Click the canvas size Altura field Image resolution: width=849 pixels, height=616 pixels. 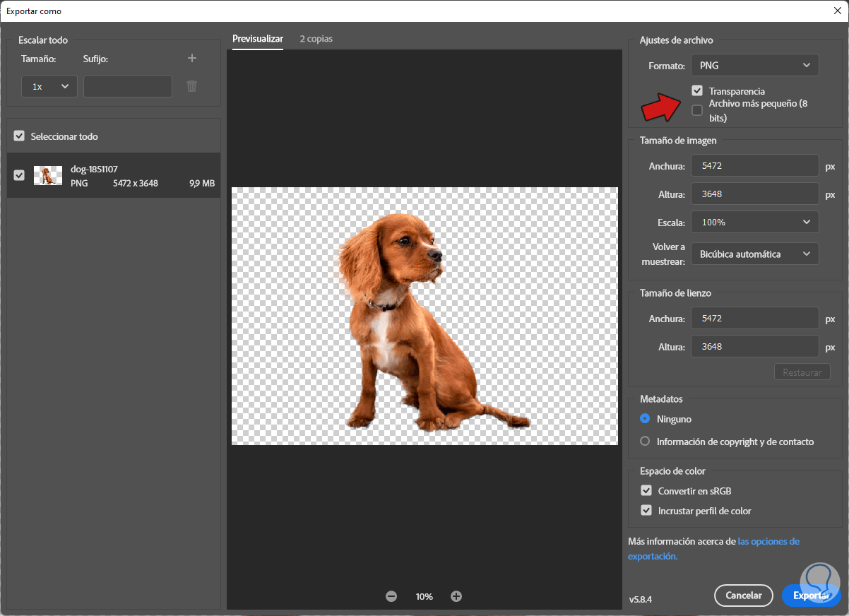pos(755,347)
